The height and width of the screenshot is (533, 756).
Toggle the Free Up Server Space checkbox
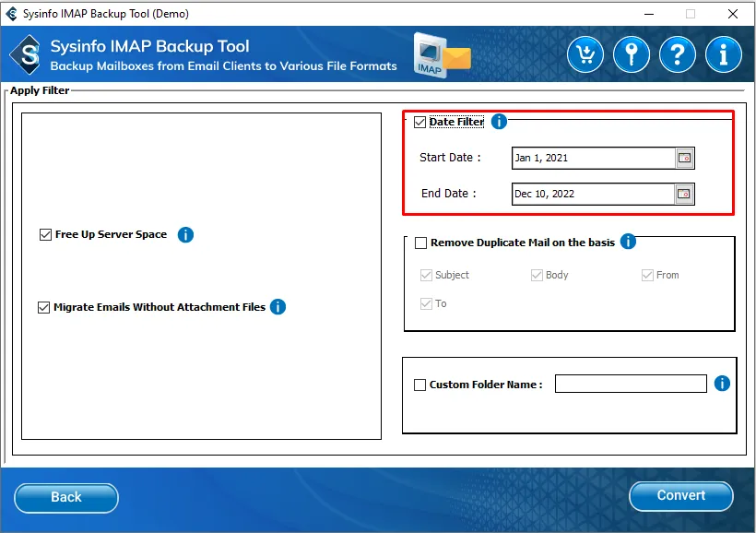[45, 235]
